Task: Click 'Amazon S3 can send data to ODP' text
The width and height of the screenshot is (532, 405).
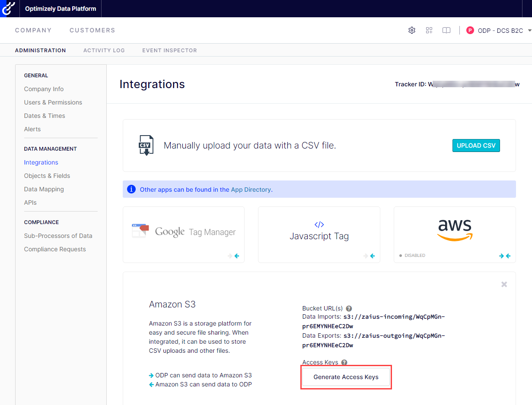Action: [x=204, y=384]
